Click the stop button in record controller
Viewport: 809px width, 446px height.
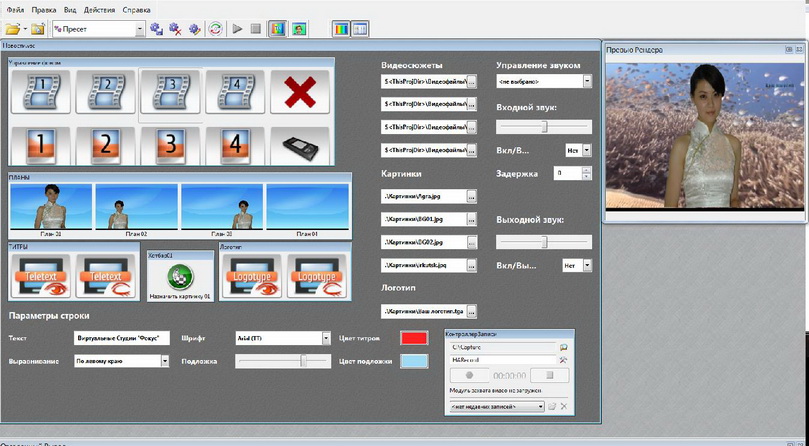tap(549, 375)
